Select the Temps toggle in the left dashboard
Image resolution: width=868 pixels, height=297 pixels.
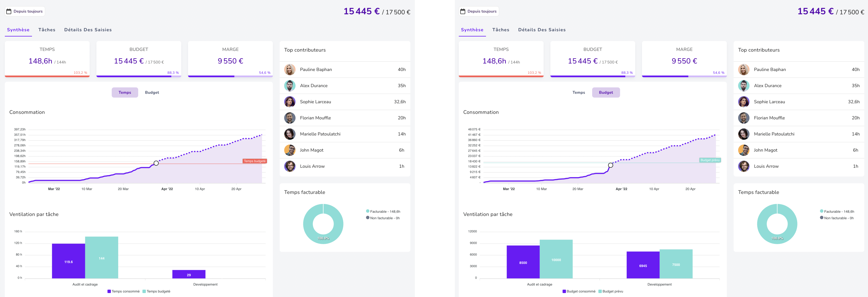click(125, 92)
